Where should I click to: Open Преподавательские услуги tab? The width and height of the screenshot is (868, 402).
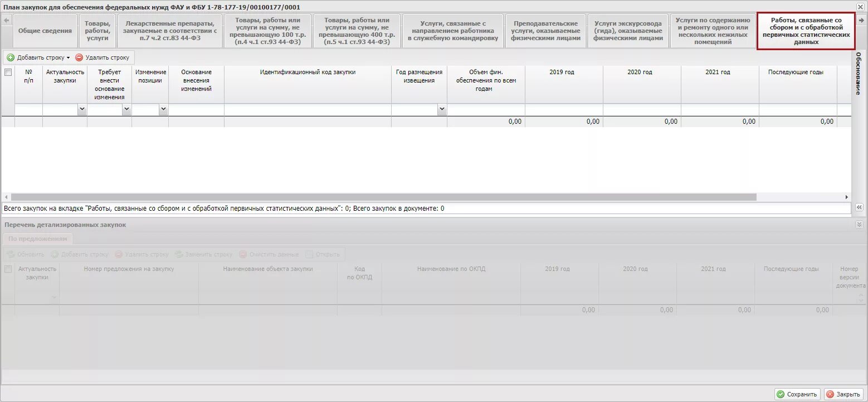point(545,31)
